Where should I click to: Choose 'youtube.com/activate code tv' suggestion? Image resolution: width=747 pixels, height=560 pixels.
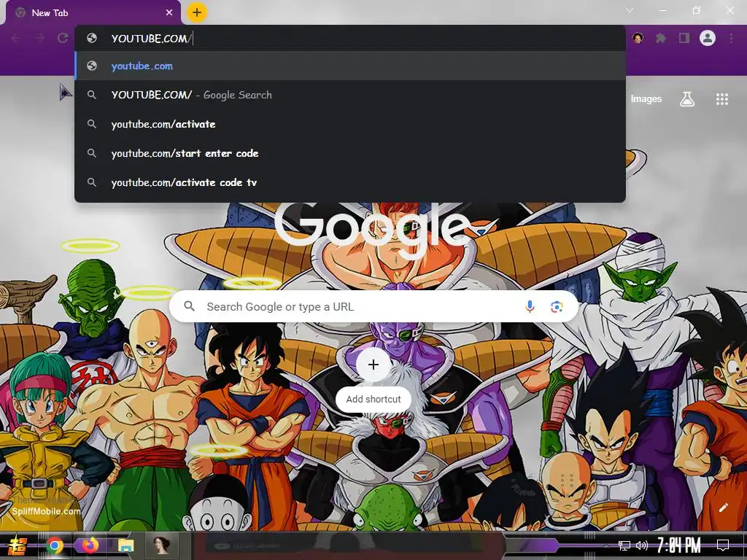pos(350,182)
